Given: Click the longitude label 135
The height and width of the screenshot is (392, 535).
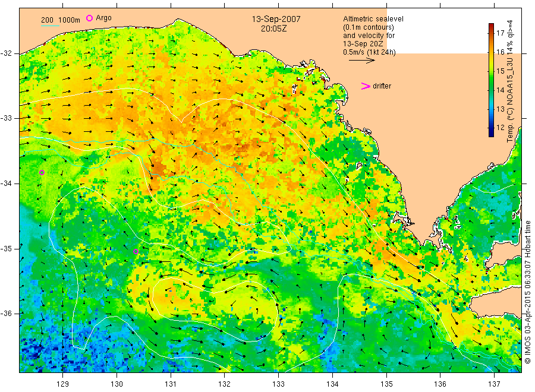Looking at the screenshot, I should point(386,384).
